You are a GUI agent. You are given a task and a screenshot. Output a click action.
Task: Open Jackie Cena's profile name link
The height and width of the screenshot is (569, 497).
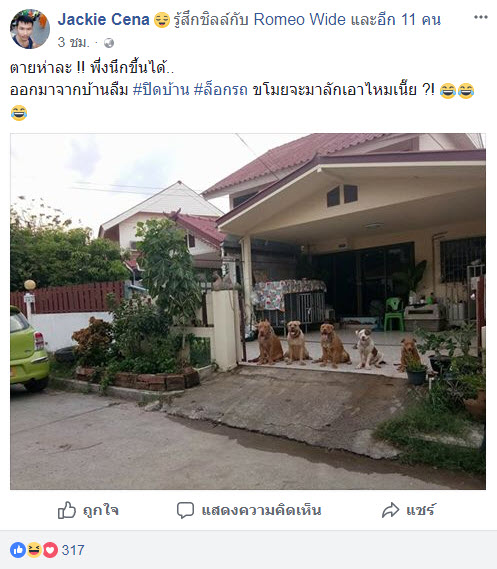pos(103,20)
